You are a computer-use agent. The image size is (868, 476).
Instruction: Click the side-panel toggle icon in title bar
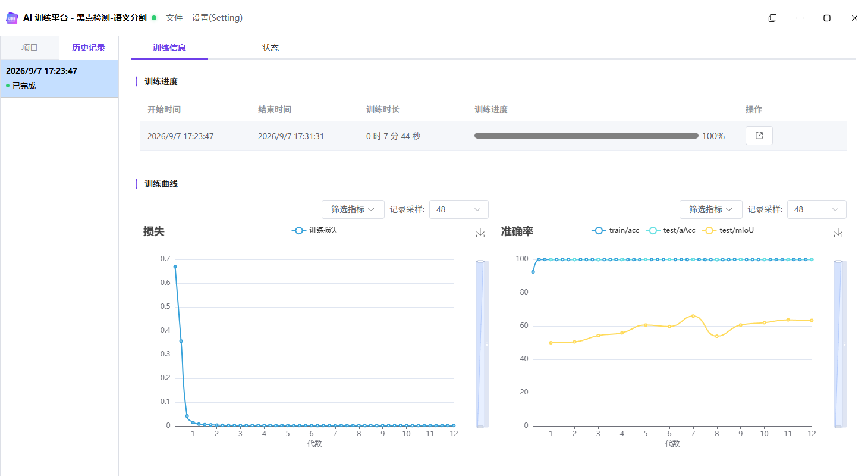(x=772, y=18)
